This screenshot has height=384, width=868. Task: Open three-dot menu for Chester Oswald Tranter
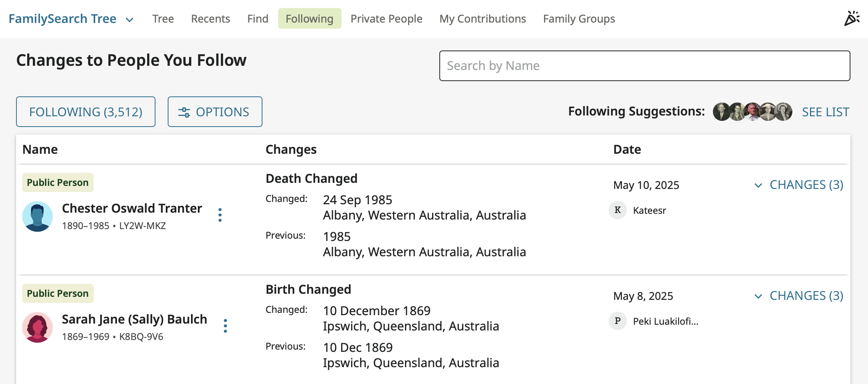(x=220, y=215)
